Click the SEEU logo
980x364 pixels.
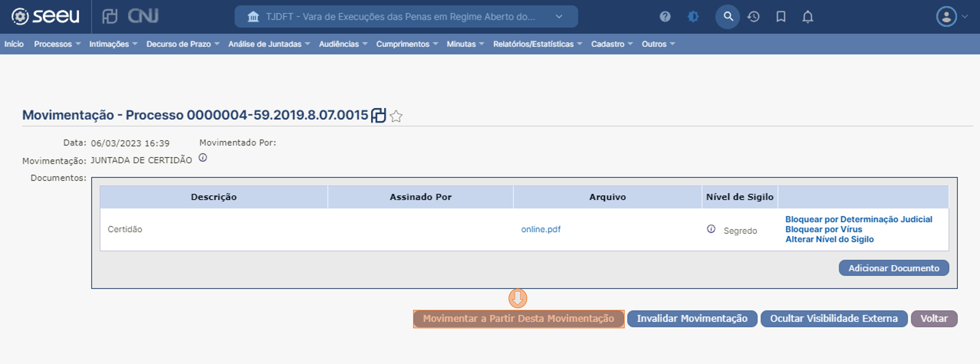tap(45, 16)
